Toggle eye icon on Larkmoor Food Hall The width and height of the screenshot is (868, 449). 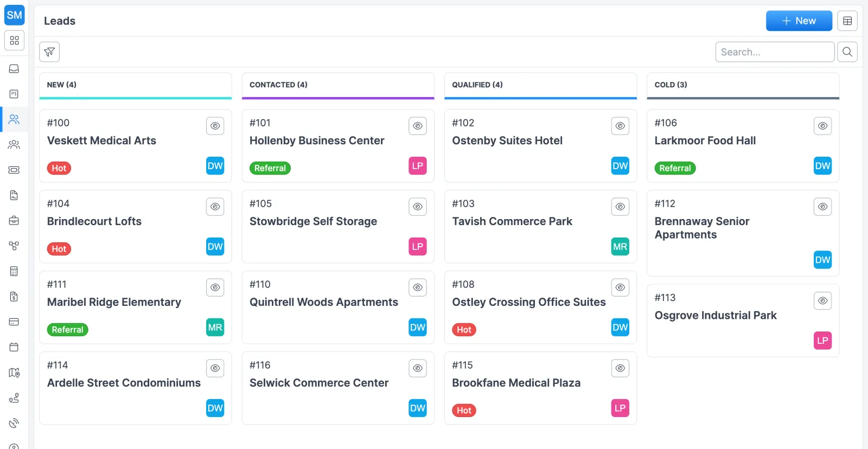pos(823,126)
